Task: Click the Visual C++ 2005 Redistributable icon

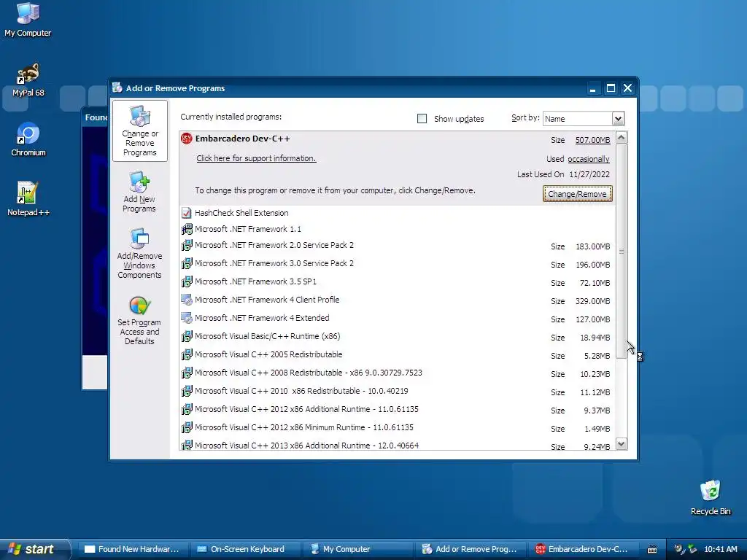Action: coord(186,354)
